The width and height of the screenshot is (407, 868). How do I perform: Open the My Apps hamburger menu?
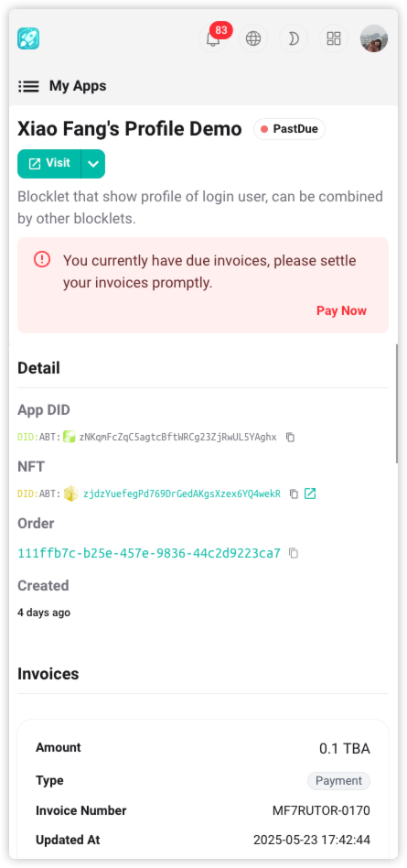coord(28,86)
